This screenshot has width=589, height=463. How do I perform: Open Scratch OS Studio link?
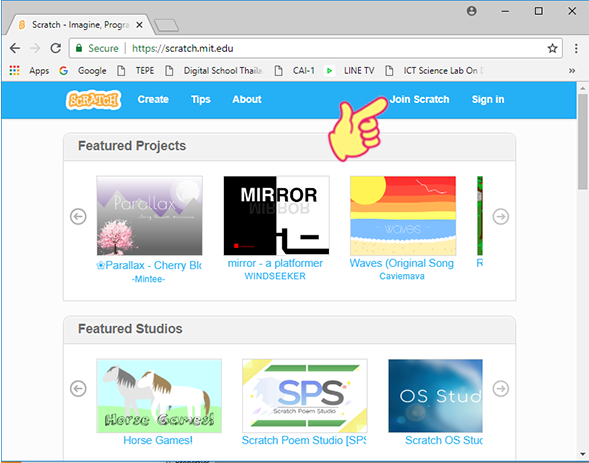coord(444,440)
